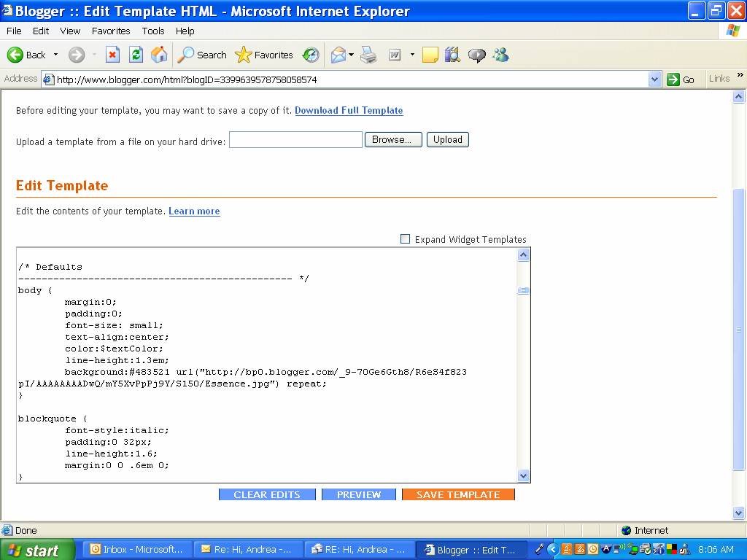Click the blue shield A tray icon
This screenshot has height=560, width=747.
(606, 549)
